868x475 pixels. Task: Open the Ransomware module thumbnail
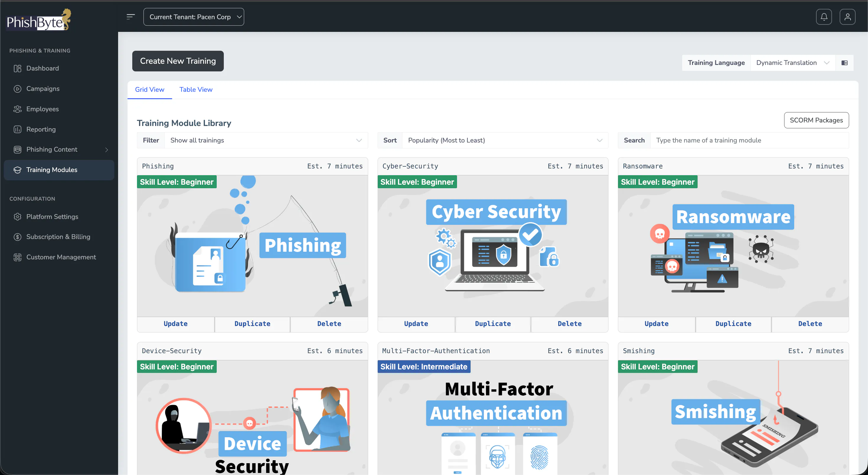733,246
